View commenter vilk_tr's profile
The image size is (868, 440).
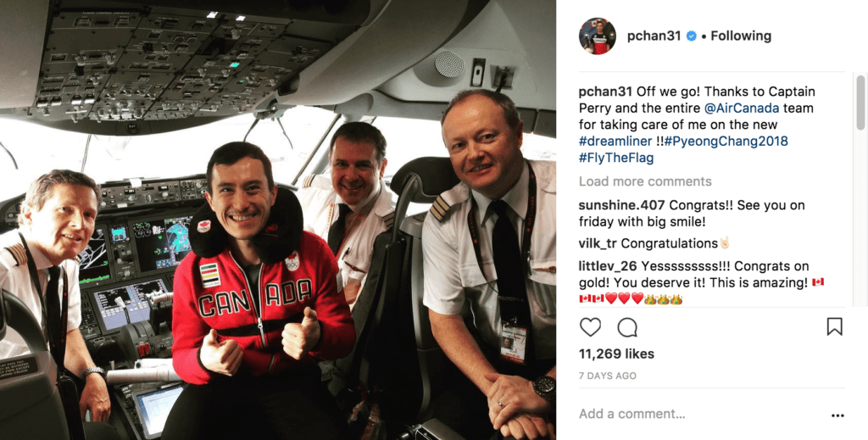tap(598, 243)
